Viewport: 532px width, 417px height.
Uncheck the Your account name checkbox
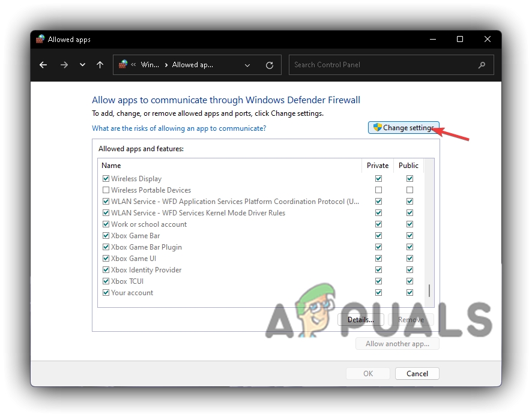pos(106,292)
